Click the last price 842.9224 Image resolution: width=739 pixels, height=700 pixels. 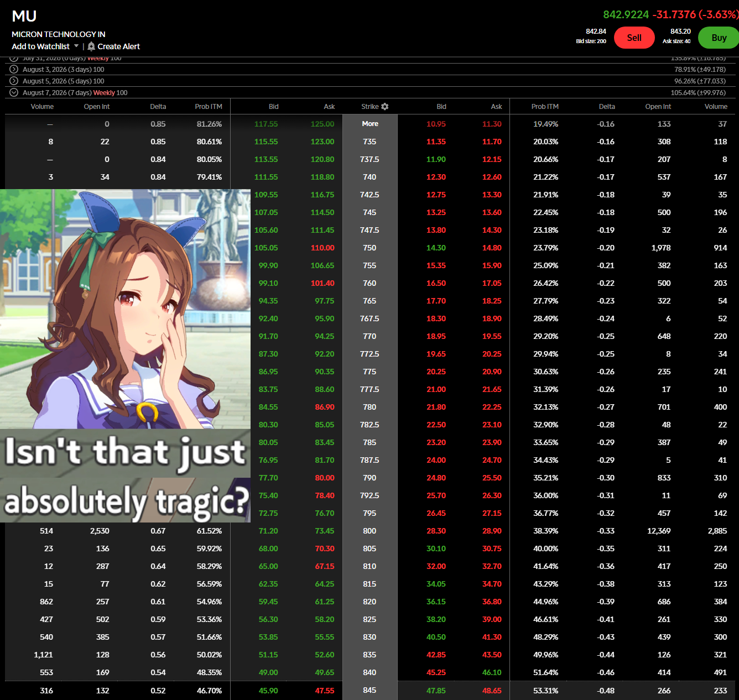tap(626, 14)
